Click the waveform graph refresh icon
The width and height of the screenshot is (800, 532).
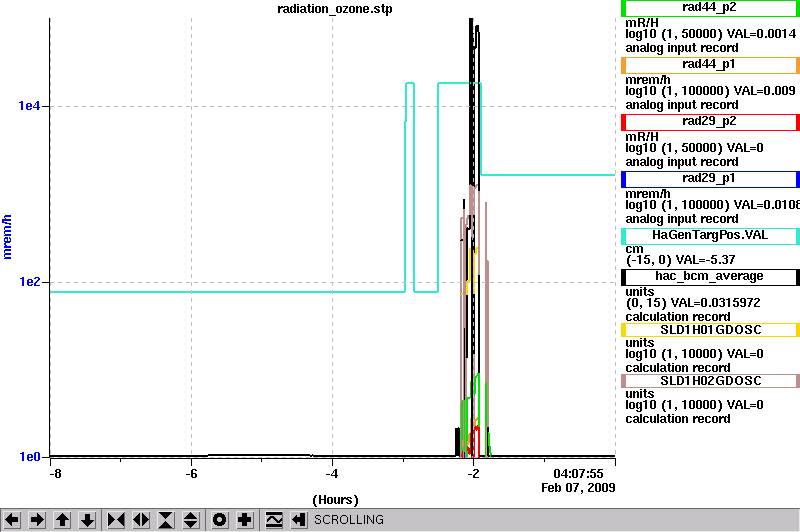coord(274,520)
